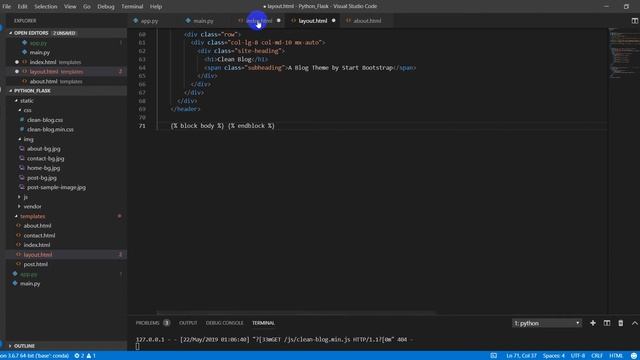640x360 pixels.
Task: Open contact.html in templates folder
Action: 39,235
